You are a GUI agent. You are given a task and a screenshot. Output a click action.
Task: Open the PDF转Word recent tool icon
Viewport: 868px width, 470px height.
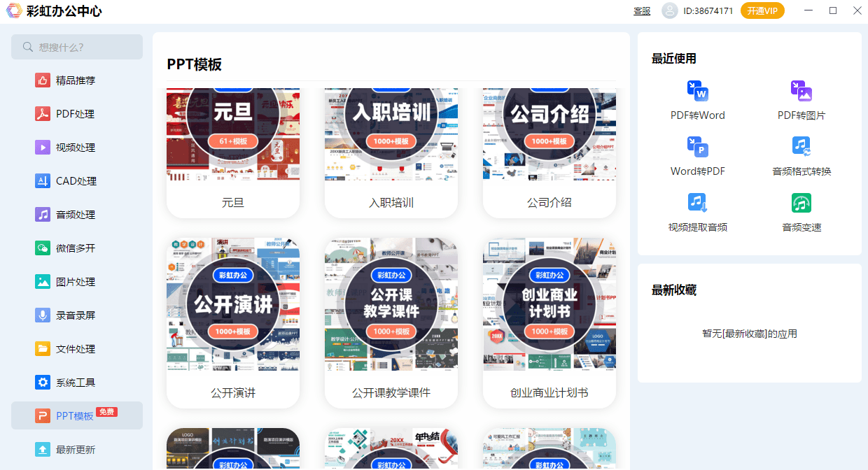click(x=698, y=91)
